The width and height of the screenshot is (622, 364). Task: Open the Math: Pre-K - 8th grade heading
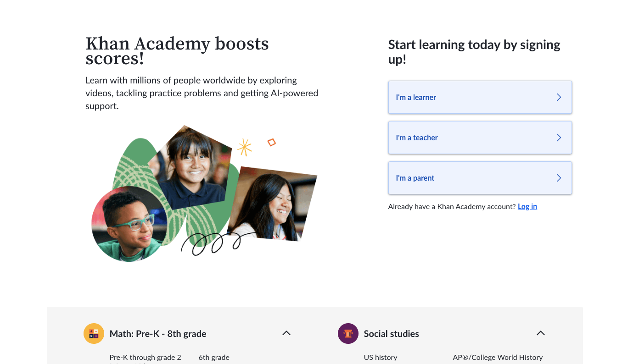[x=158, y=334]
